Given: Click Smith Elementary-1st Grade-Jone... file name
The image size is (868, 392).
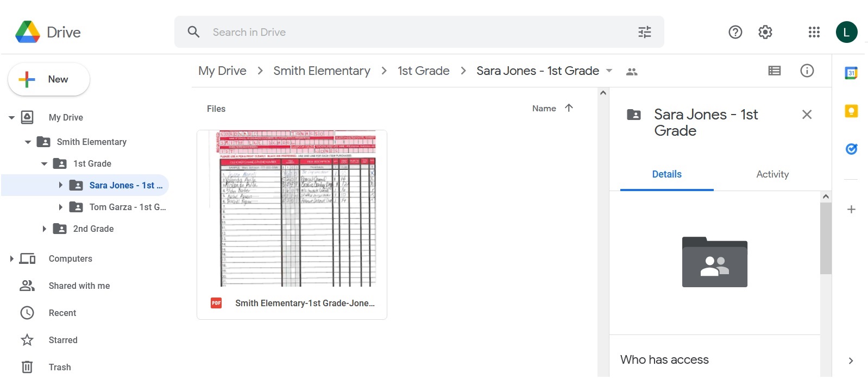Looking at the screenshot, I should 305,303.
